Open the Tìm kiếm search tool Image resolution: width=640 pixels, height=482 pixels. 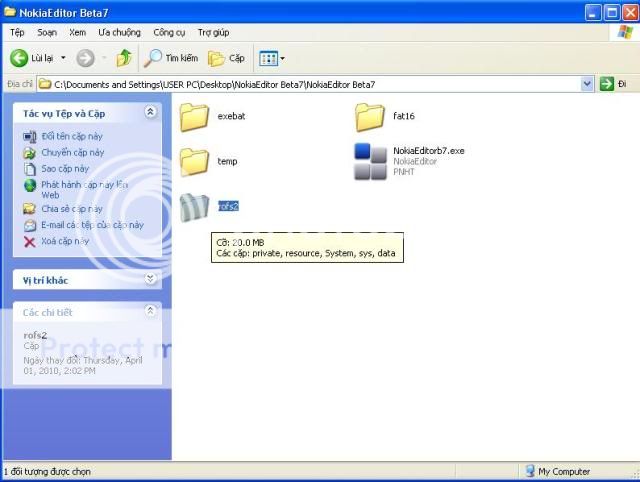click(171, 58)
